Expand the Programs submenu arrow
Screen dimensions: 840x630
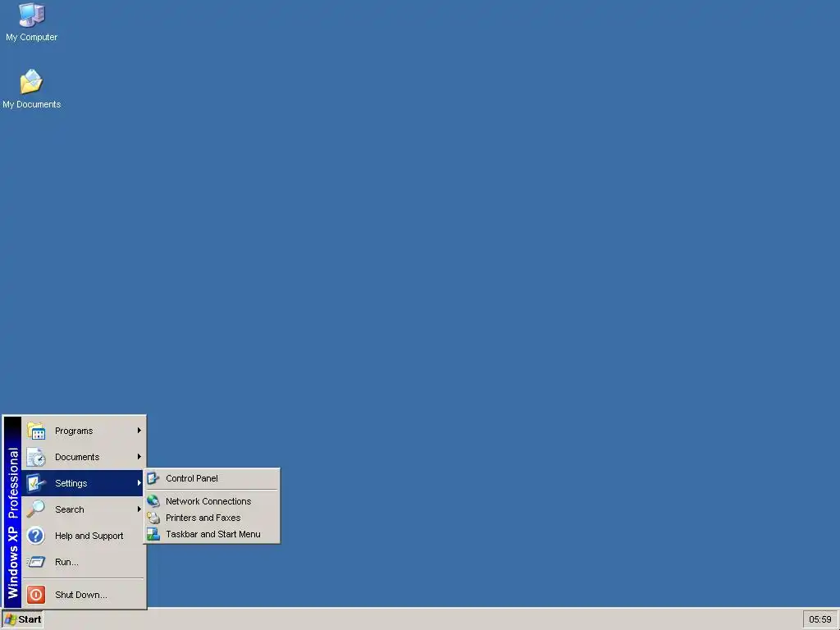click(x=139, y=431)
